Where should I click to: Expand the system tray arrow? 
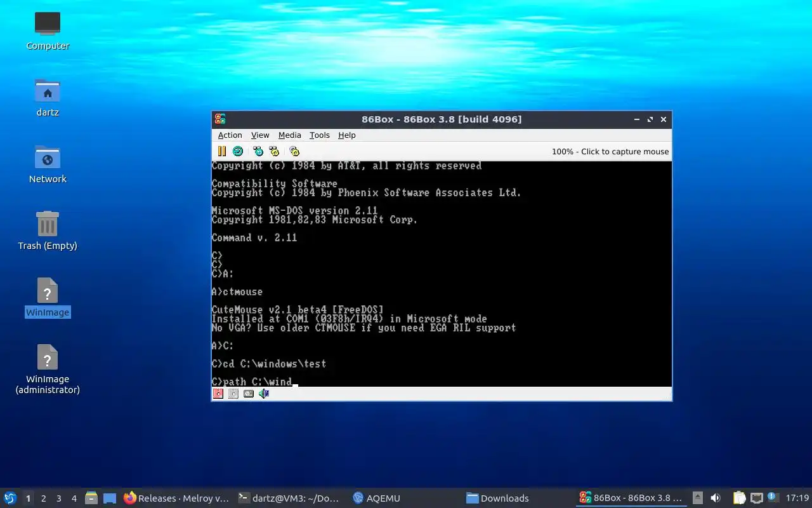click(x=697, y=498)
